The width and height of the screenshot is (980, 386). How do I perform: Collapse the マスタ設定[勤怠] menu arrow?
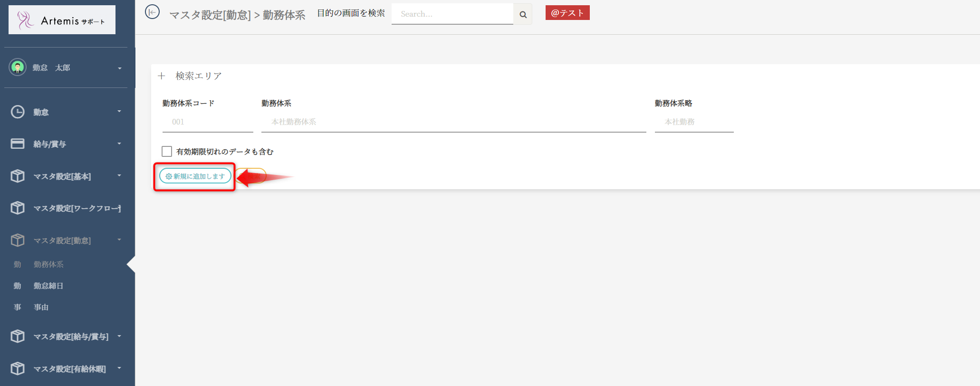119,240
